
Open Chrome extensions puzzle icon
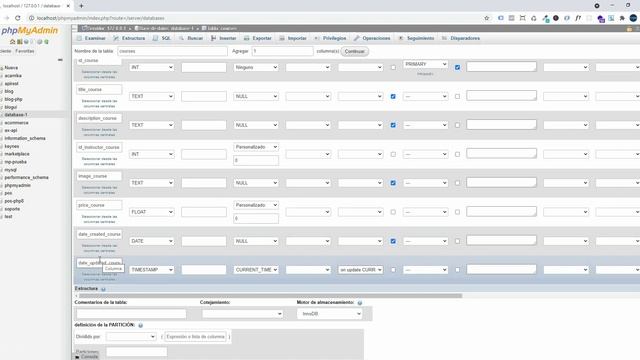click(622, 18)
